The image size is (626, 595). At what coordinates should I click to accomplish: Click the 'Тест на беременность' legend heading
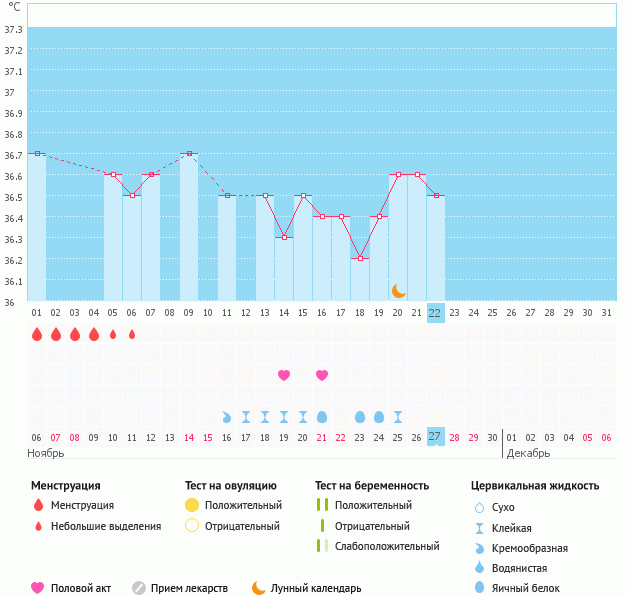pyautogui.click(x=371, y=485)
